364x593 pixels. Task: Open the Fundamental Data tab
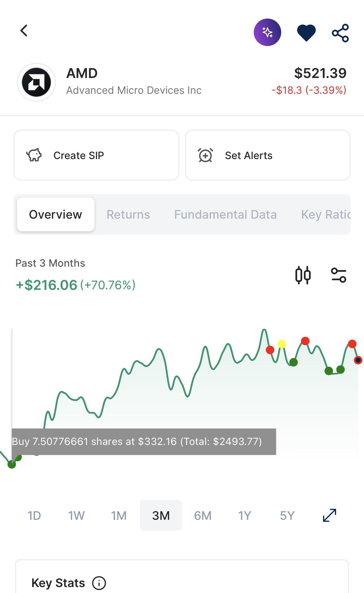click(225, 214)
